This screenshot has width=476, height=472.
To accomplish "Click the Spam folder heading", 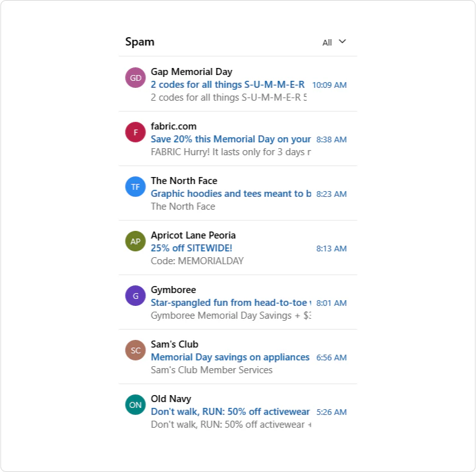I will point(140,42).
